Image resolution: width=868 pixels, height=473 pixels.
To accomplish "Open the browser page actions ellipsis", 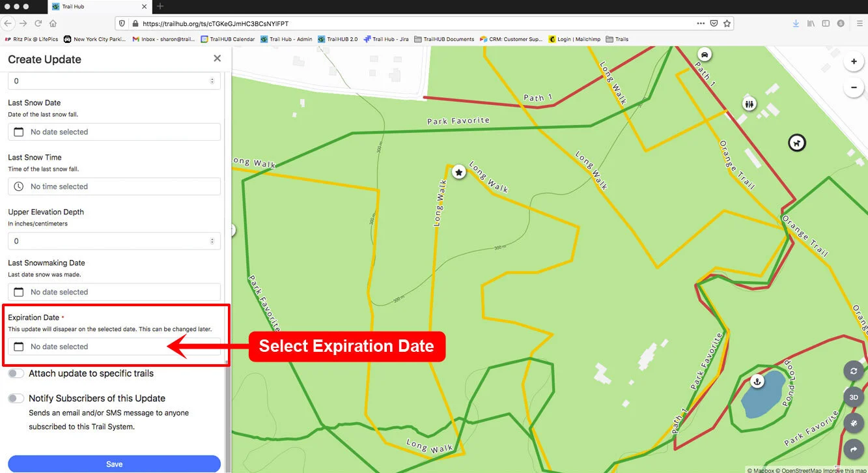I will (701, 23).
